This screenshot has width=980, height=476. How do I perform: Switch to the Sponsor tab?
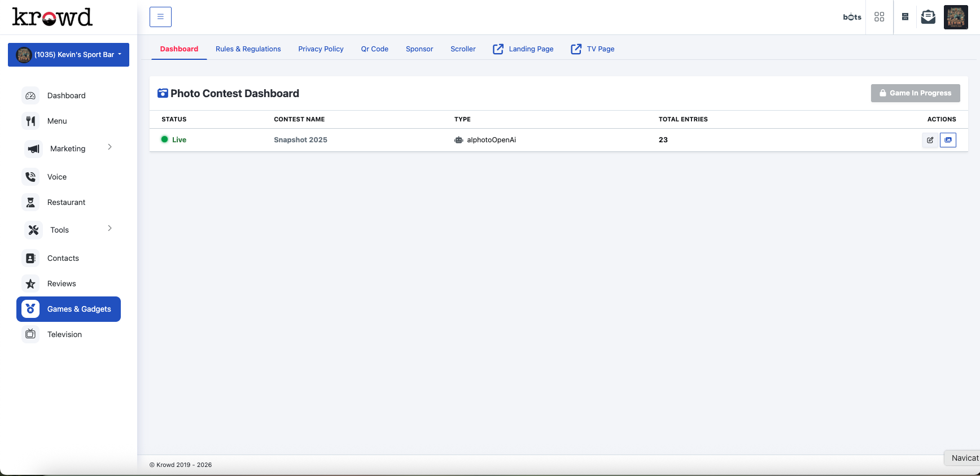[419, 49]
